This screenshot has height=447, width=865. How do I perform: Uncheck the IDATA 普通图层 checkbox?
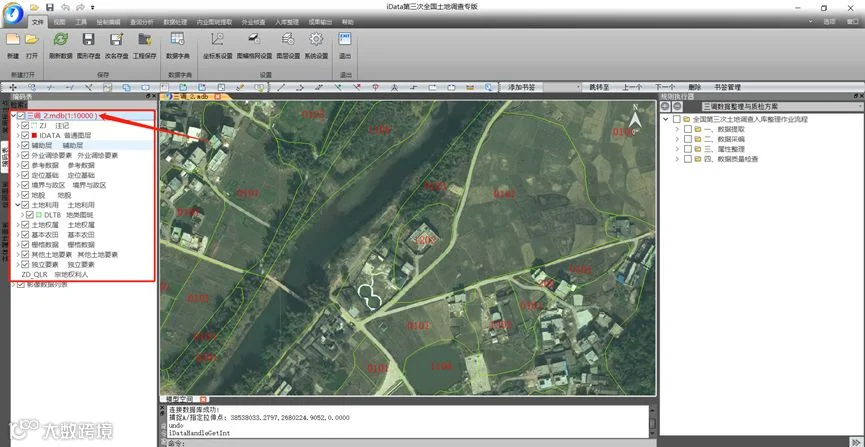[25, 136]
